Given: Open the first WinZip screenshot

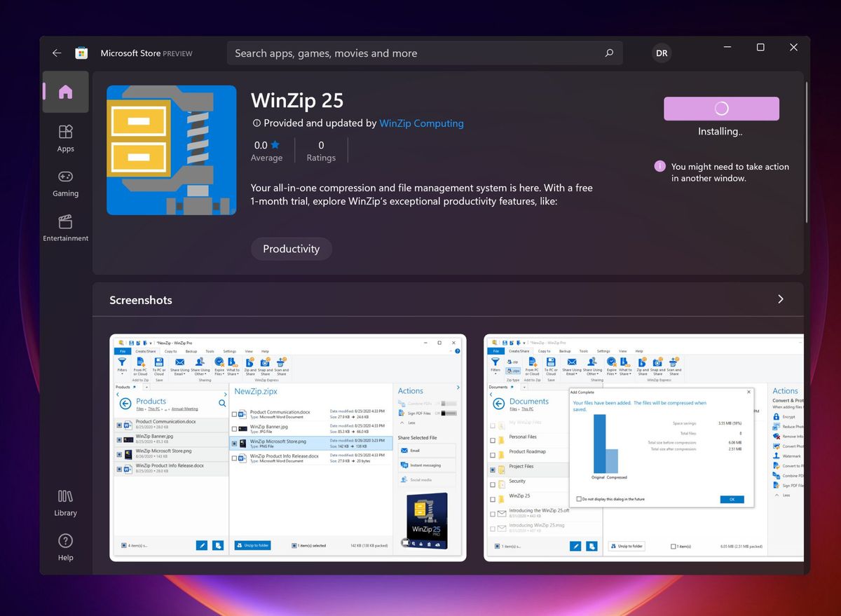Looking at the screenshot, I should 287,446.
